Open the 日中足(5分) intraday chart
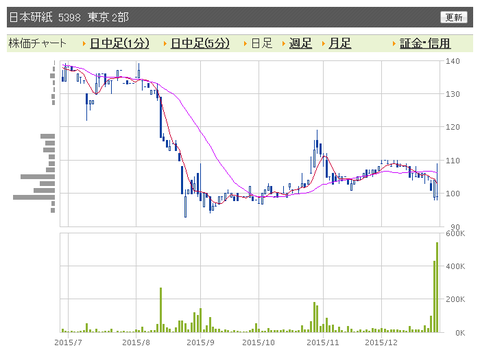 tap(200, 43)
